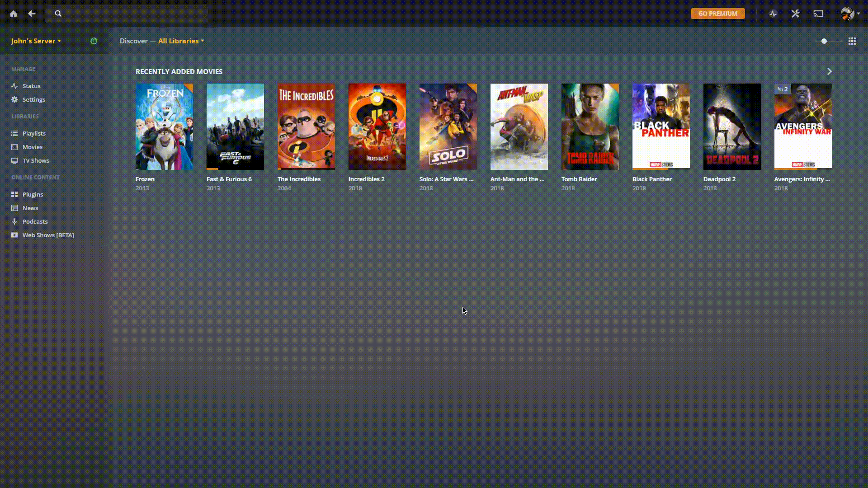
Task: Open the Frozen poster
Action: tap(164, 127)
